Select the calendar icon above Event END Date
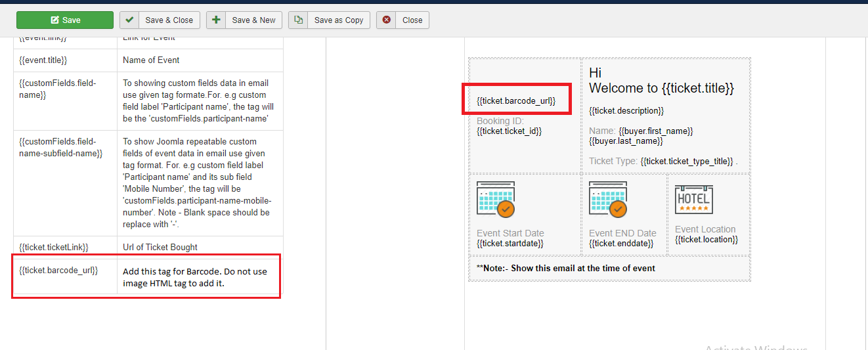This screenshot has width=868, height=350. (608, 200)
